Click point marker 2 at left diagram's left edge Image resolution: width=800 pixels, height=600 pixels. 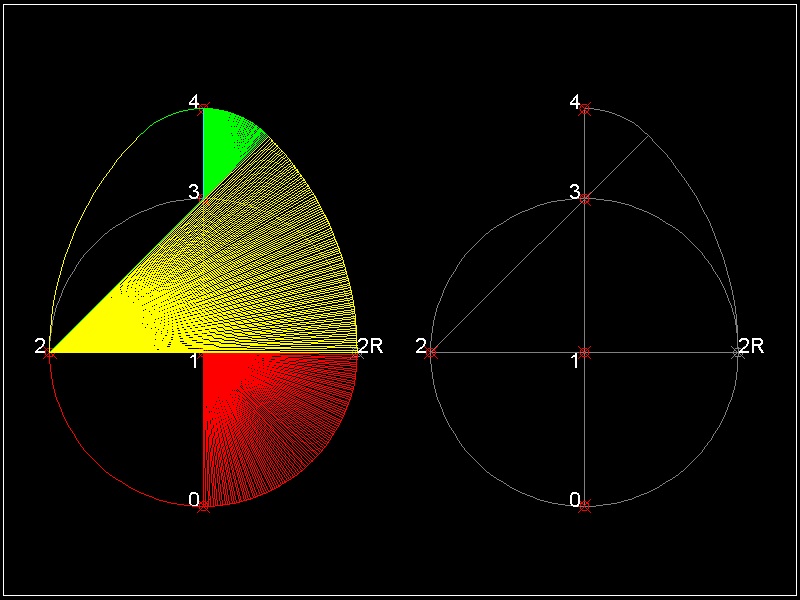[50, 352]
